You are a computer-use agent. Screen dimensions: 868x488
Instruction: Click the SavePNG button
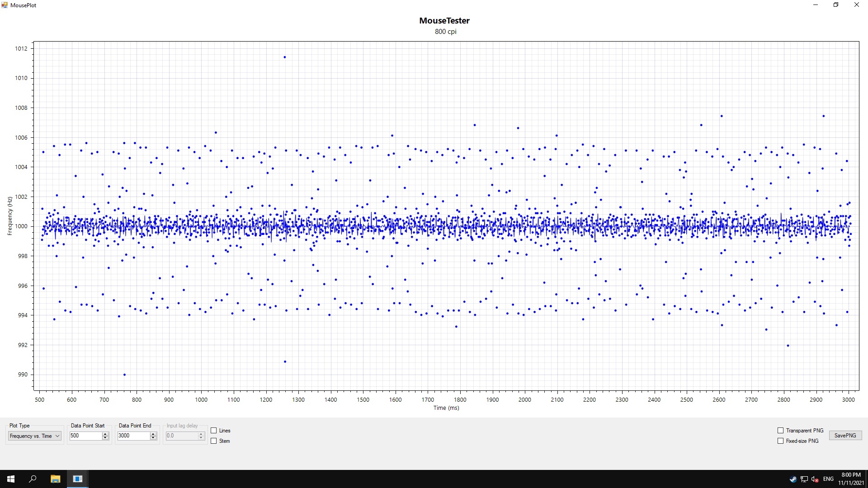(845, 436)
